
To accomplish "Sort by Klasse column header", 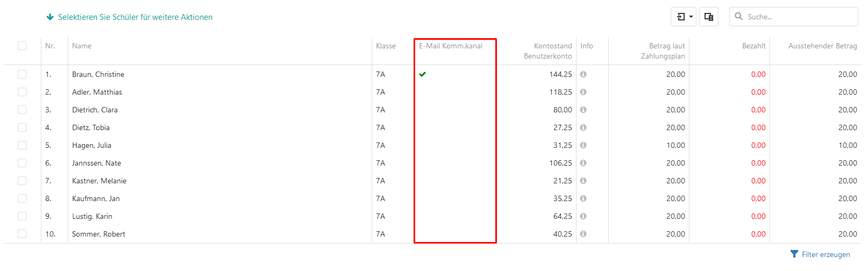I will click(386, 46).
